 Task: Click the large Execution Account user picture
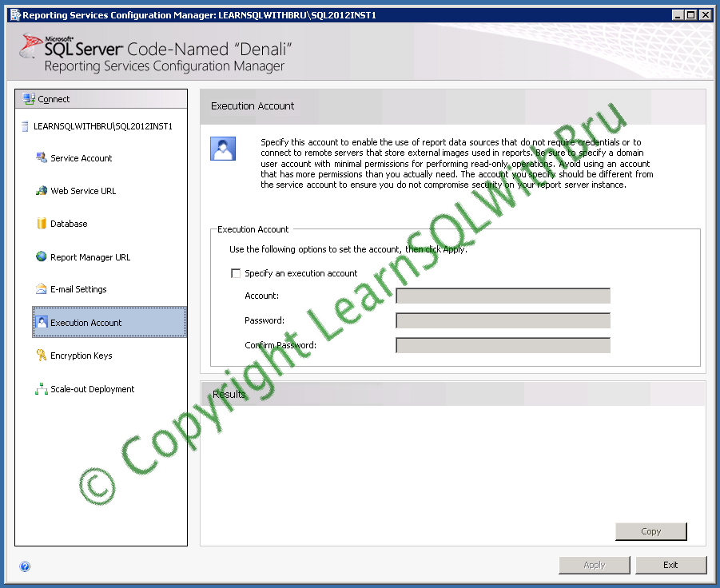pyautogui.click(x=223, y=149)
